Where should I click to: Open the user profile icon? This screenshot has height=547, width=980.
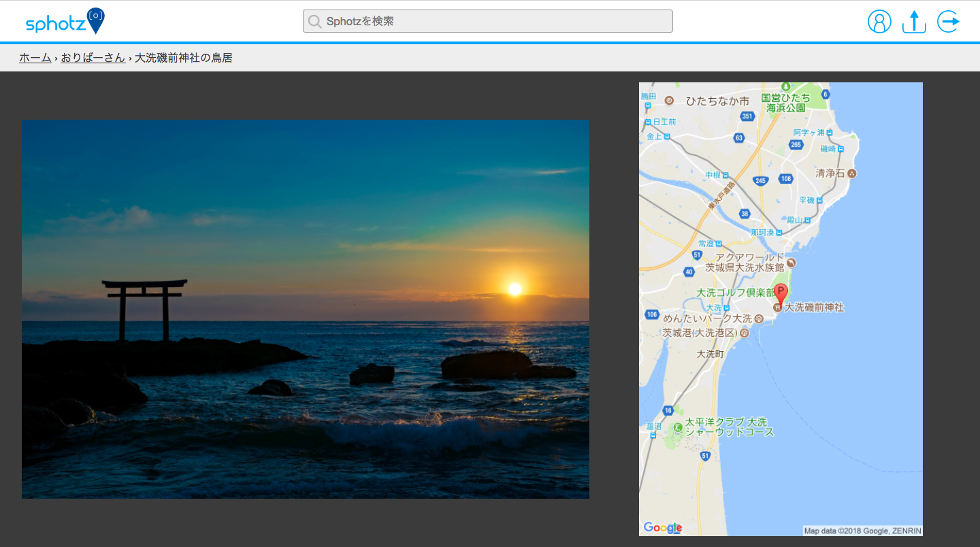tap(880, 21)
